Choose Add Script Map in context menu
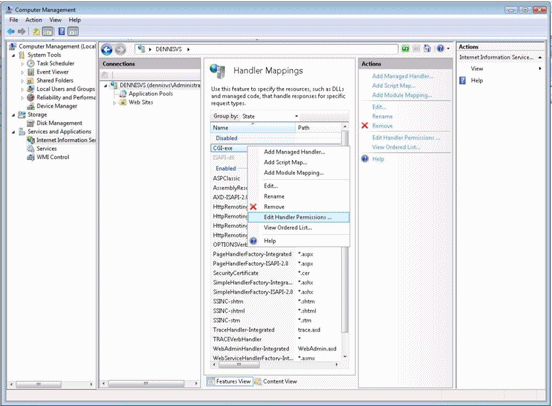Image resolution: width=552 pixels, height=406 pixels. coord(299,162)
